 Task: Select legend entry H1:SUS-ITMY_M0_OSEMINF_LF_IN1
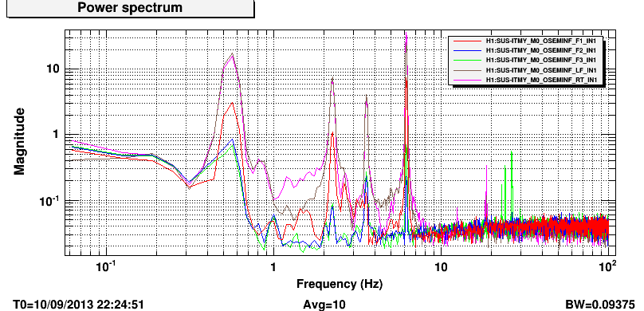click(x=540, y=70)
